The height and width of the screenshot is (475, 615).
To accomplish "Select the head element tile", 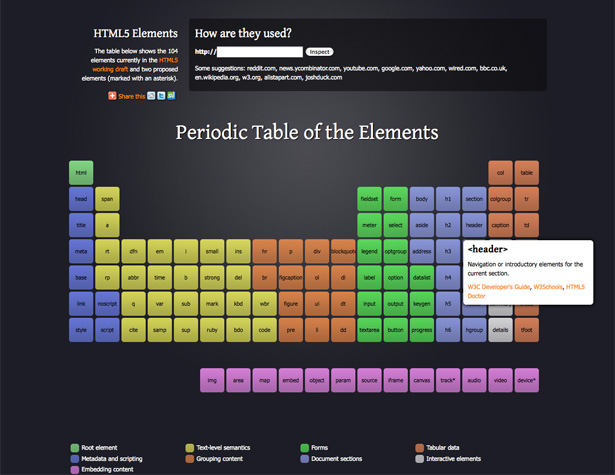I will 81,199.
